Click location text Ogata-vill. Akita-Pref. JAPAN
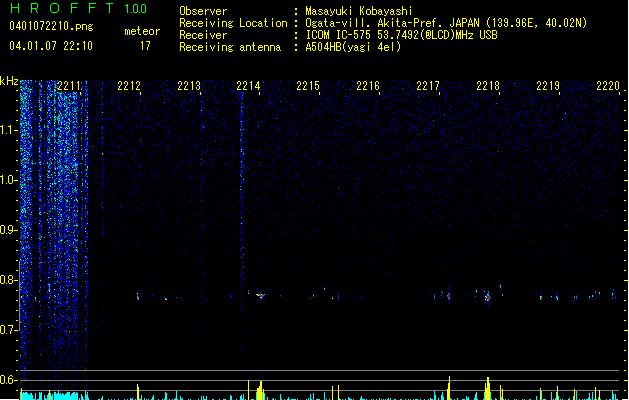629x400 pixels. tap(392, 23)
